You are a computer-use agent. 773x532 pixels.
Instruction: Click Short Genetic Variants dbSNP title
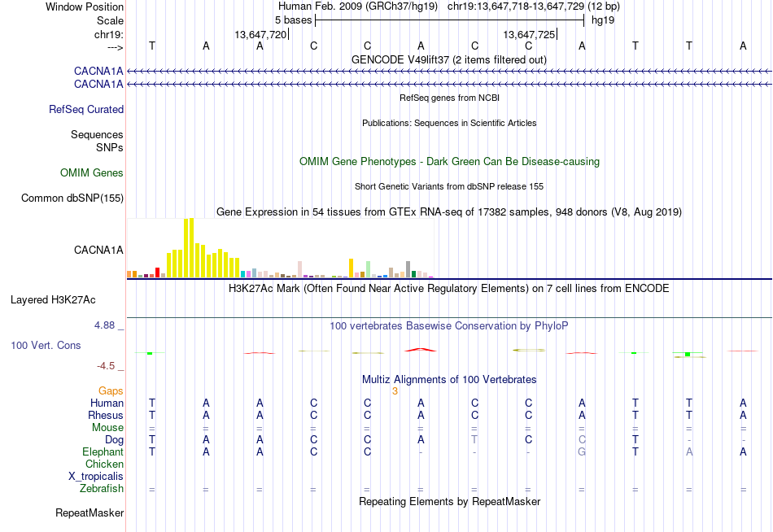[449, 186]
